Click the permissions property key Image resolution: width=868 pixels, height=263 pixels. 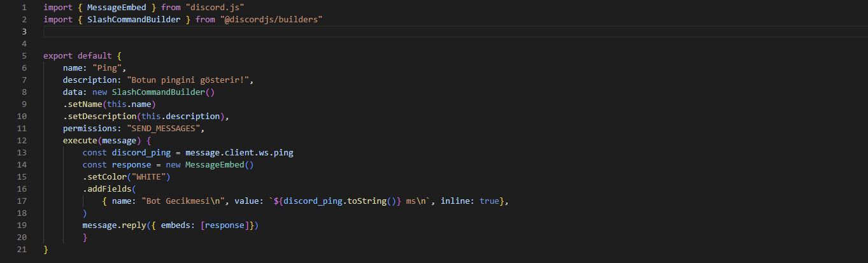[x=90, y=129]
